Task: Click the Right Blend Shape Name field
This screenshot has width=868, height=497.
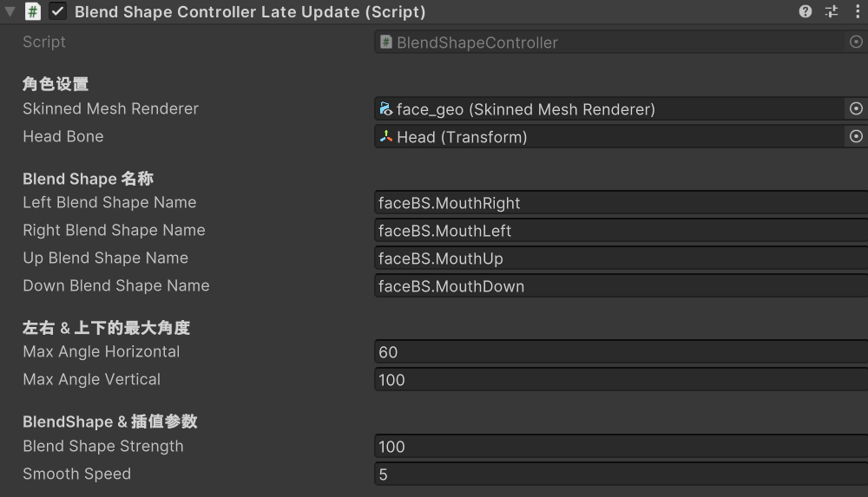Action: point(621,230)
